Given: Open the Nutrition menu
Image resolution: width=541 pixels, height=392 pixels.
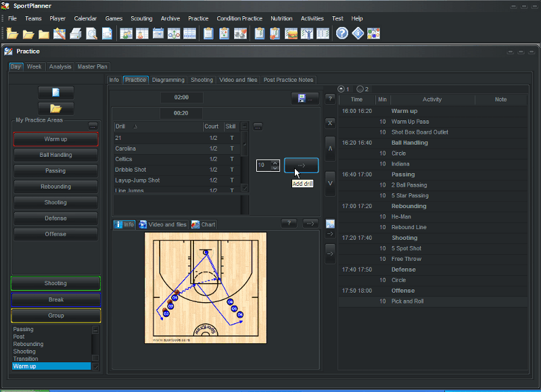Looking at the screenshot, I should click(281, 19).
